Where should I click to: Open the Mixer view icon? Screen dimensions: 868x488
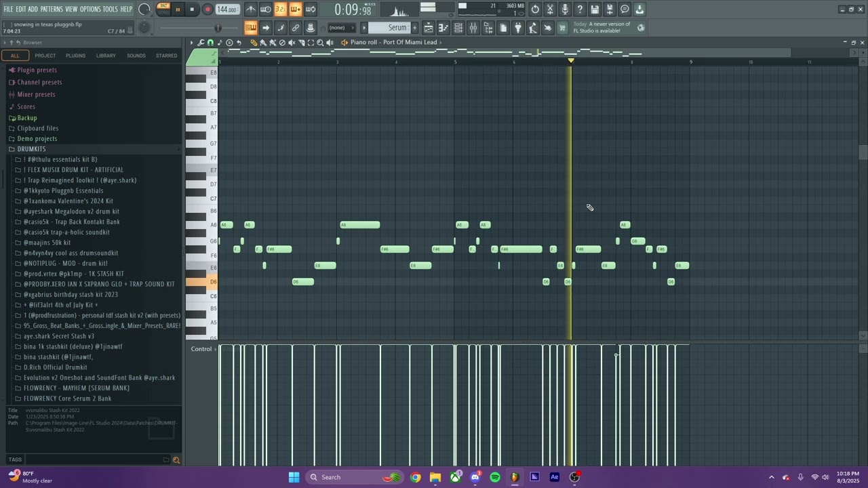[473, 28]
